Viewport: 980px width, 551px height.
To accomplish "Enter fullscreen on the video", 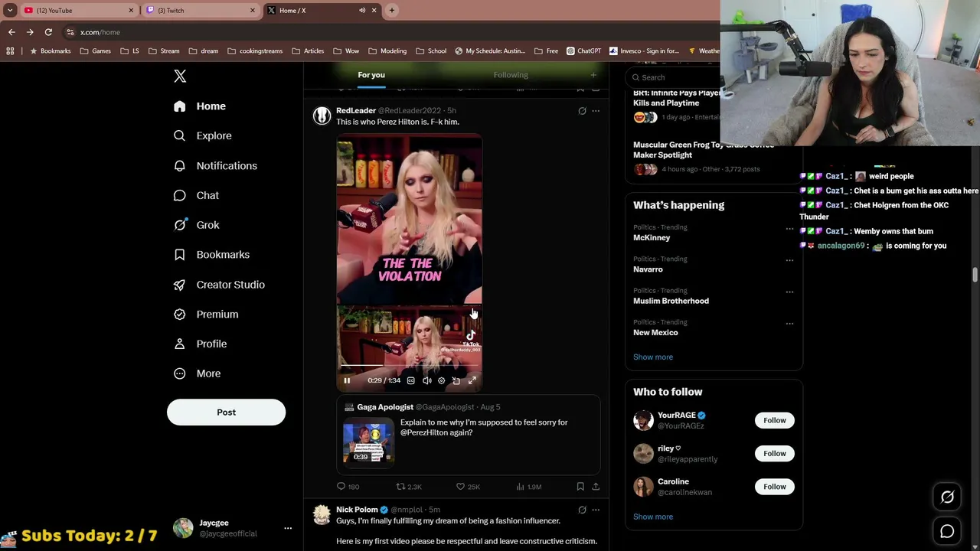I will pos(472,380).
